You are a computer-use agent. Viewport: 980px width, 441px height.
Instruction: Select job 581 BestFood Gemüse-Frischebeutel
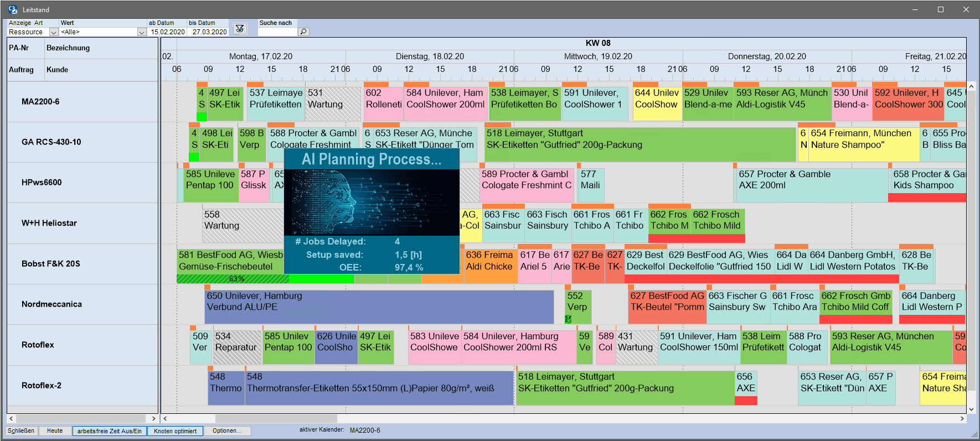230,263
